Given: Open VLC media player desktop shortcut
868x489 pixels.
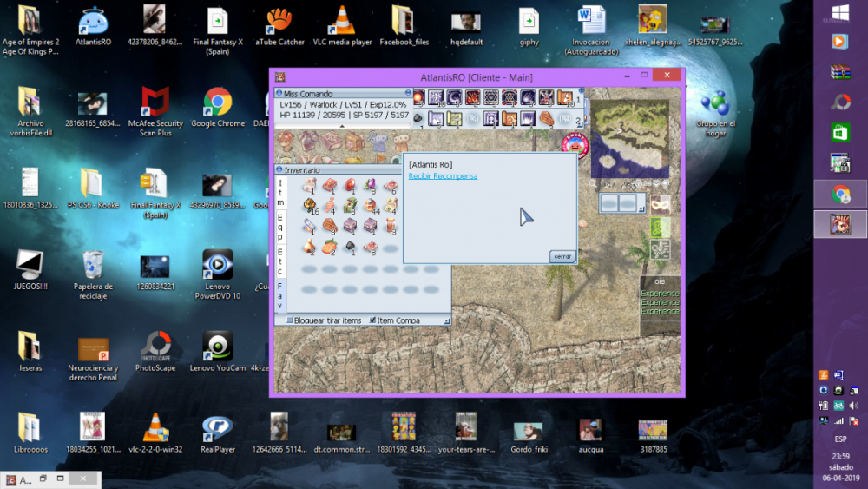Looking at the screenshot, I should pos(342,26).
